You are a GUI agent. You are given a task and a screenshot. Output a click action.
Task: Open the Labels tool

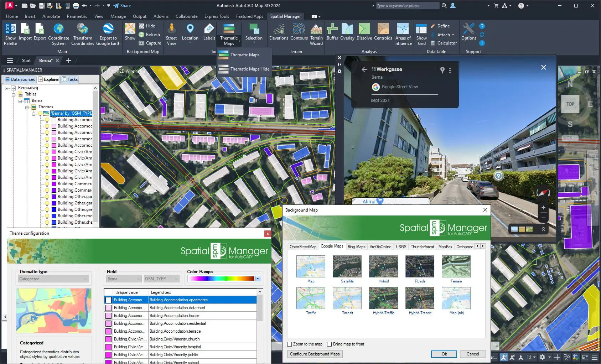tap(209, 32)
